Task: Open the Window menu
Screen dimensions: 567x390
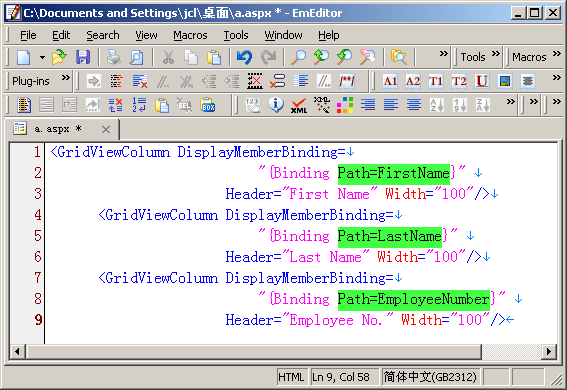Action: (283, 35)
